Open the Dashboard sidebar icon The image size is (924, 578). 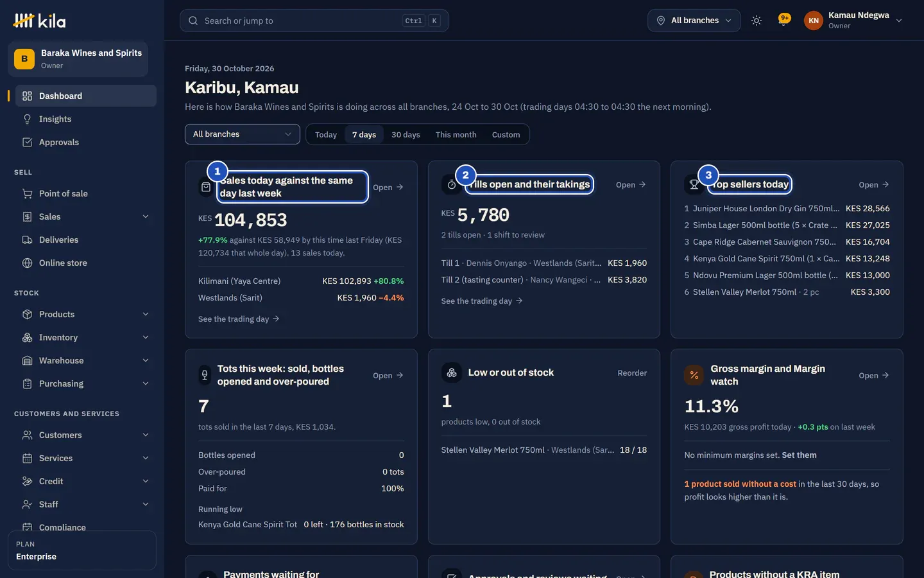click(27, 96)
